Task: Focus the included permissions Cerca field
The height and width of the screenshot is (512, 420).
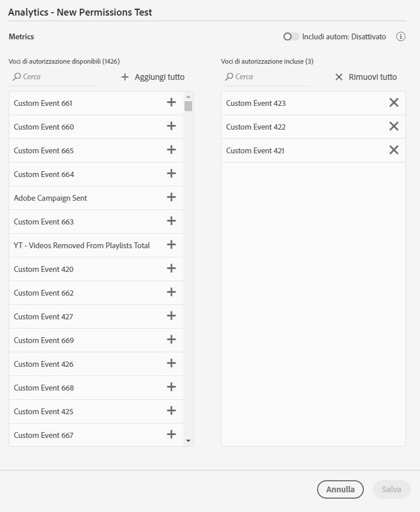Action: point(265,77)
